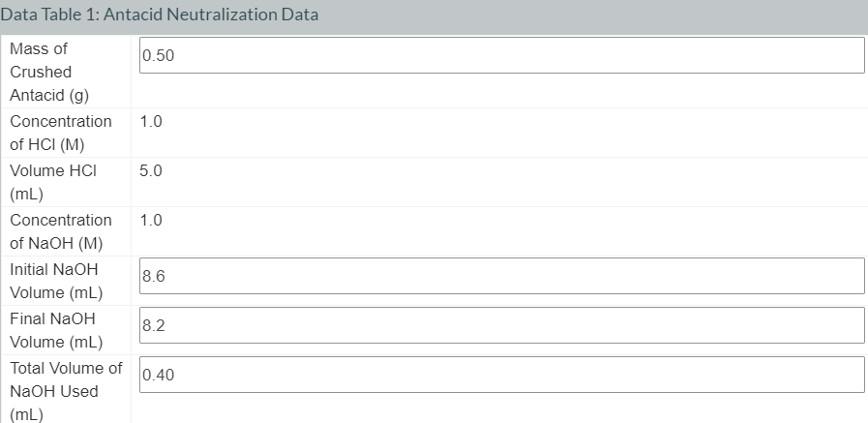Click the 5.0 value for Volume HCl
868x423 pixels.
pos(151,171)
